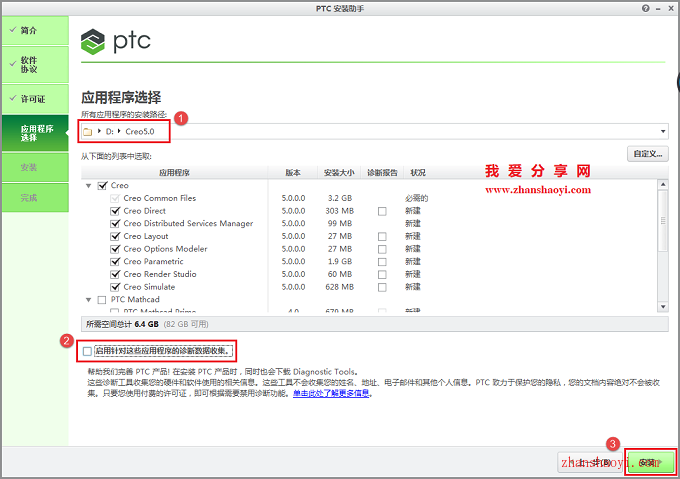
Task: Enable diagnostic report for Creo Parametric
Action: pos(382,262)
